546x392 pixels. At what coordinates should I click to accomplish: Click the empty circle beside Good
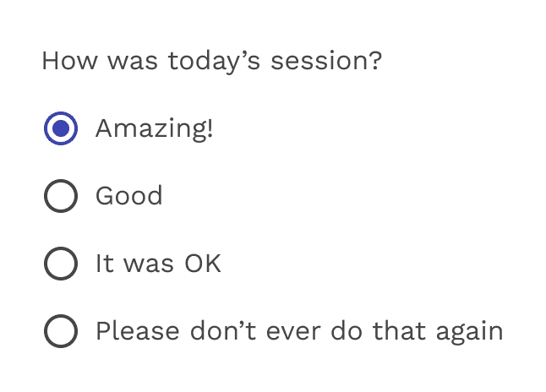tap(60, 197)
